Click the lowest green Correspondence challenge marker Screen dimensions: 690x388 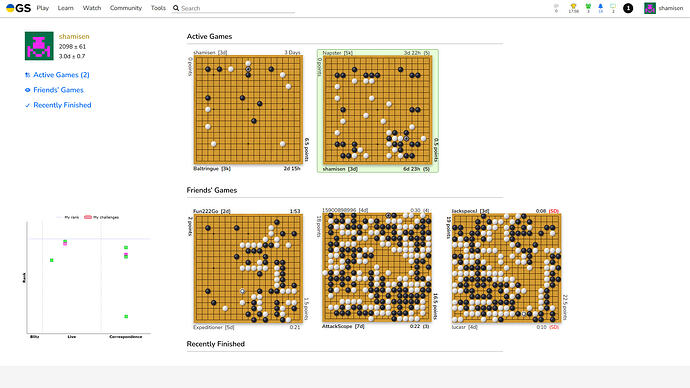pos(126,316)
